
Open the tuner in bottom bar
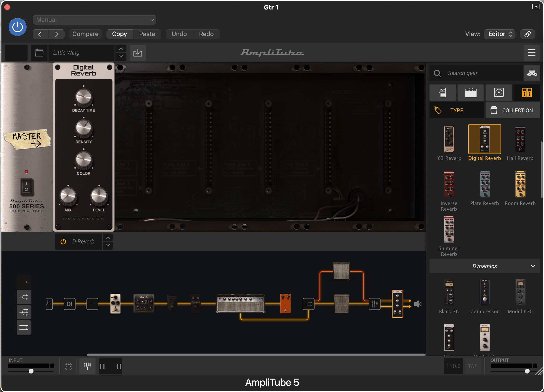(87, 366)
